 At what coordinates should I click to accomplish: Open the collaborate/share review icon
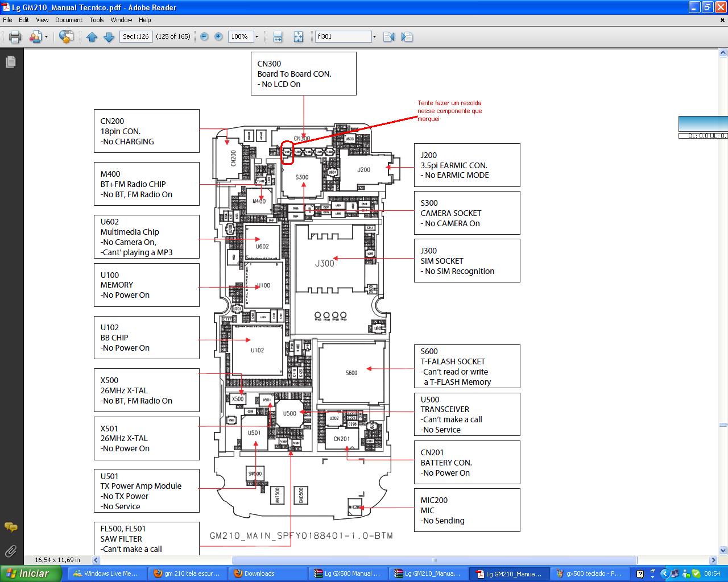35,37
